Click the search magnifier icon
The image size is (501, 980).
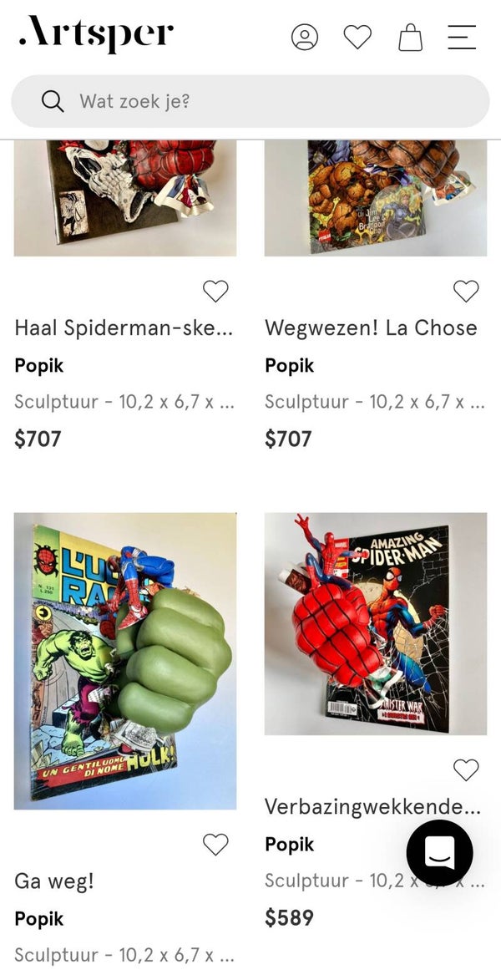(53, 101)
